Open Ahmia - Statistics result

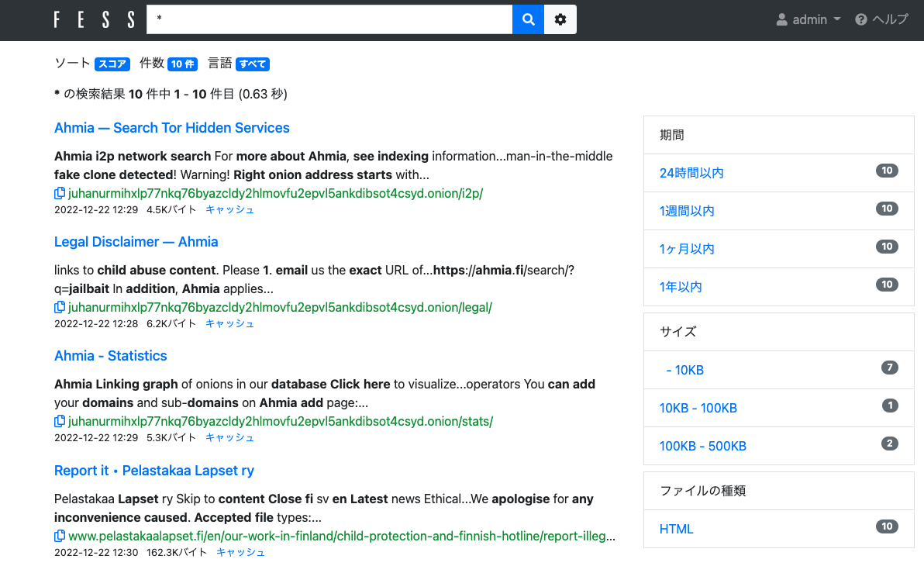111,356
